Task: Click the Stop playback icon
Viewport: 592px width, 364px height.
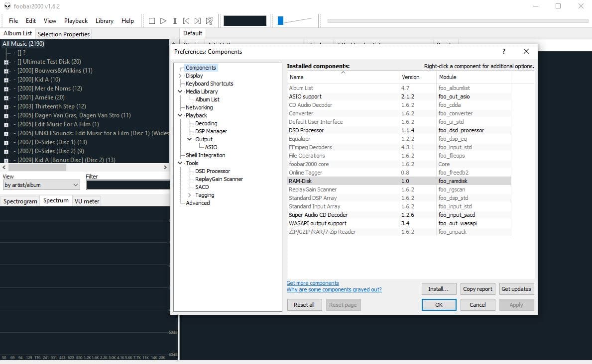Action: [x=152, y=21]
